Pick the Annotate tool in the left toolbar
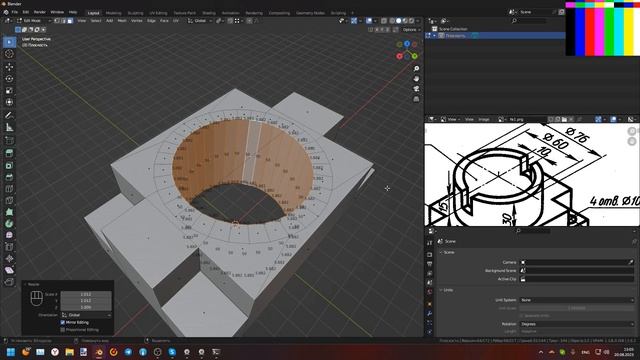Viewport: 640px width, 360px height. (9, 116)
